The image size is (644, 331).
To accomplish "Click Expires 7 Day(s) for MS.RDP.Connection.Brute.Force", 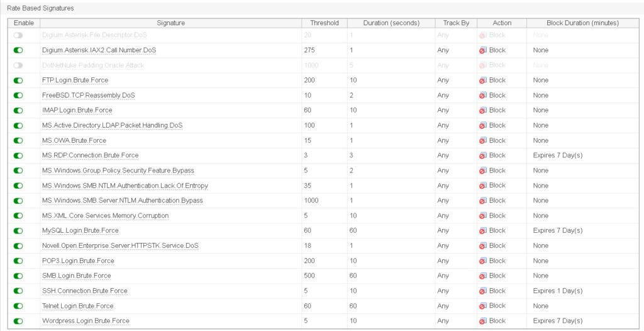I will click(x=558, y=155).
